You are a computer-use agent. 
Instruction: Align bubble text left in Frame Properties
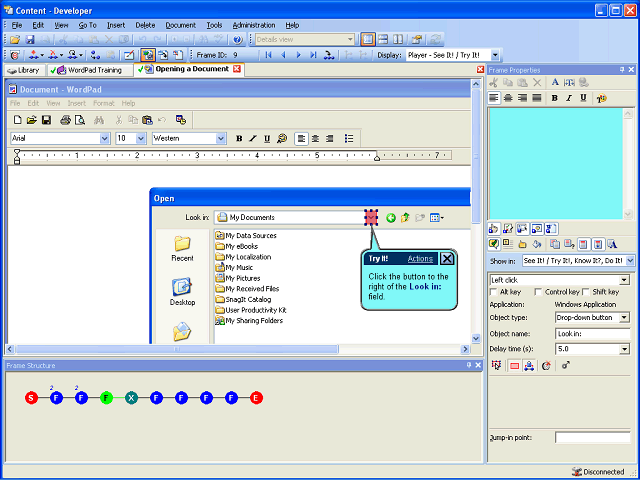pyautogui.click(x=494, y=98)
